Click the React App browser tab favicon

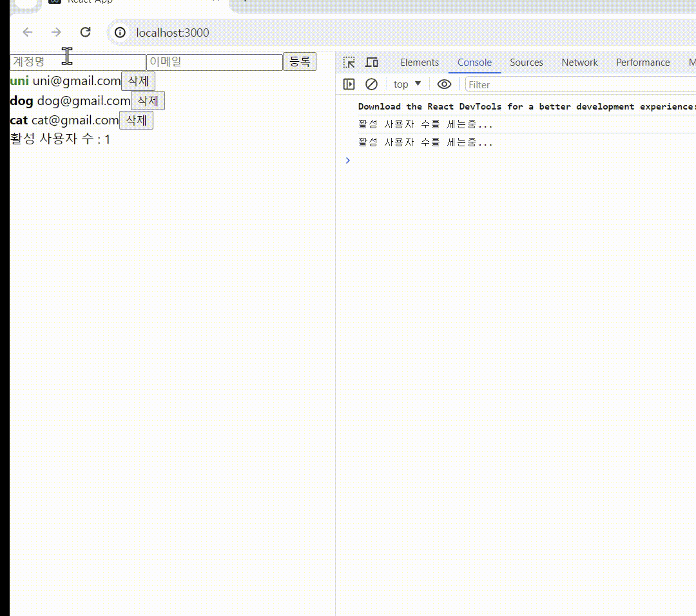[x=54, y=3]
